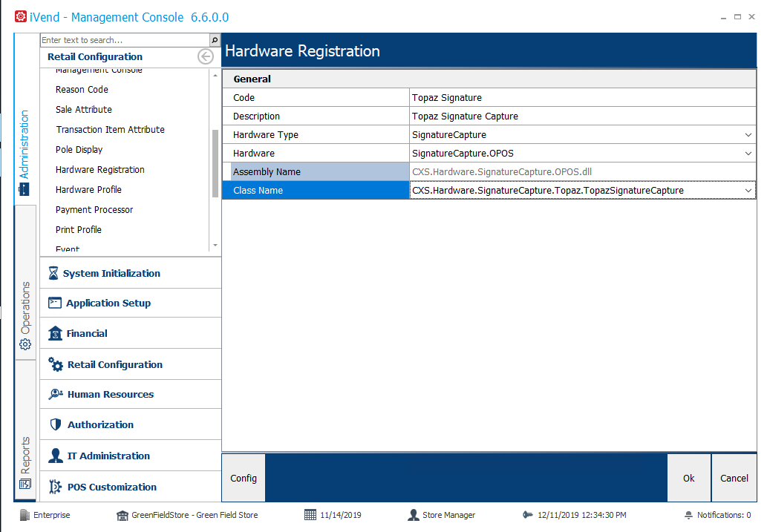Image resolution: width=767 pixels, height=532 pixels.
Task: Click the Store Manager user icon
Action: (414, 515)
